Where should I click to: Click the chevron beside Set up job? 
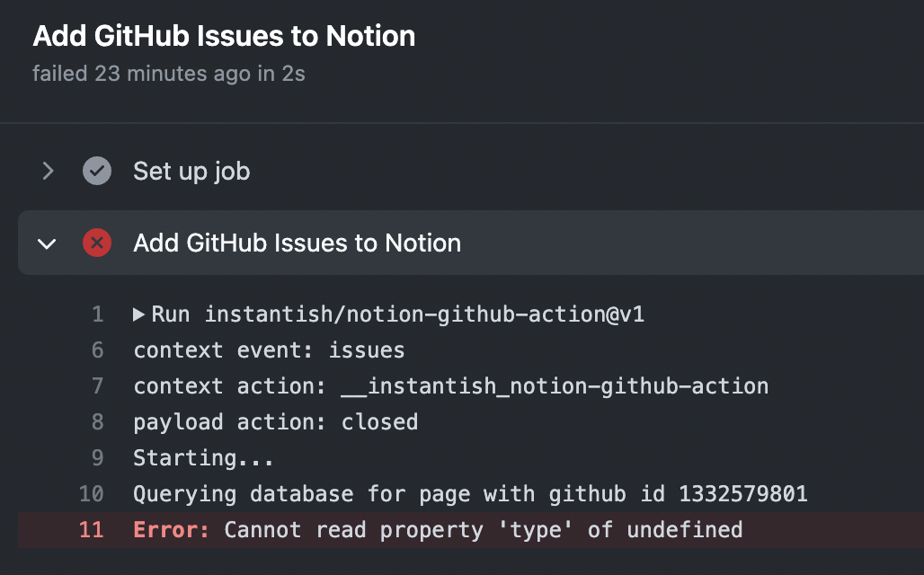pyautogui.click(x=48, y=171)
